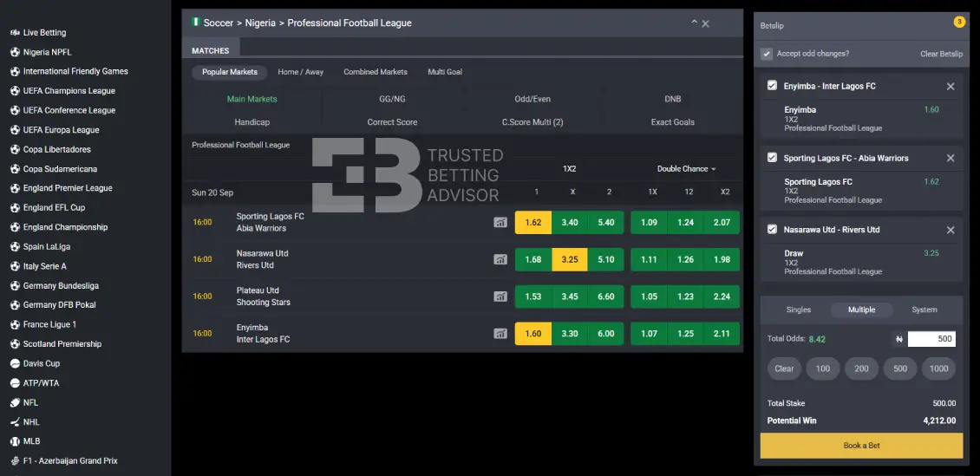Open England Premier League
Screen dimensions: 980x476
[62, 188]
